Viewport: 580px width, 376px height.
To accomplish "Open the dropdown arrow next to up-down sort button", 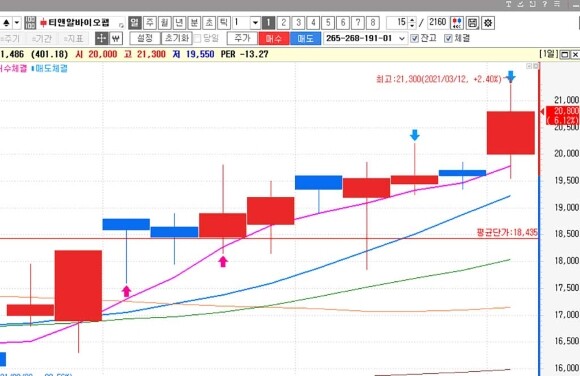I will [x=17, y=23].
